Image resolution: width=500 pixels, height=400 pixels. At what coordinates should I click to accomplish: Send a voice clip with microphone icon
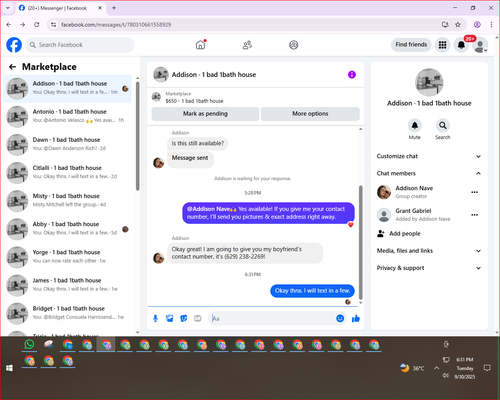[x=155, y=319]
